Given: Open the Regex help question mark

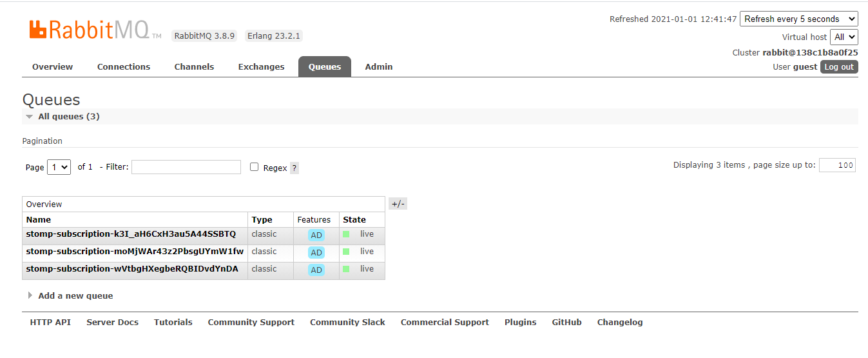Looking at the screenshot, I should [294, 168].
